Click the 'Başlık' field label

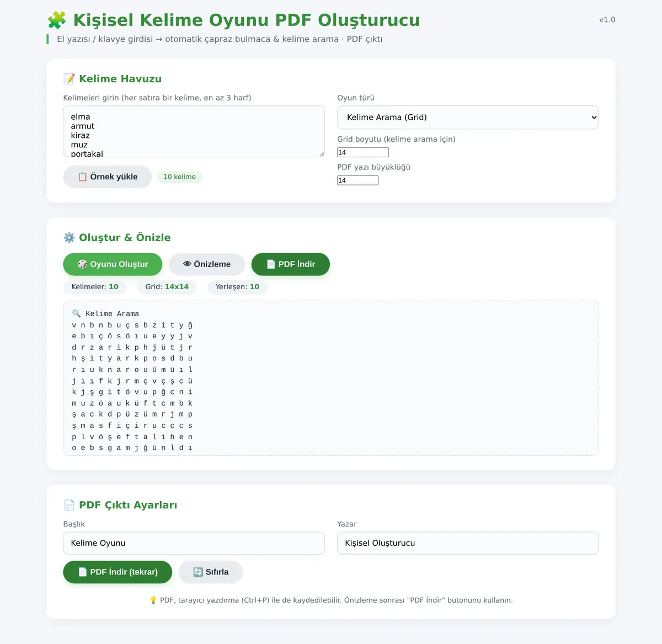tap(74, 524)
